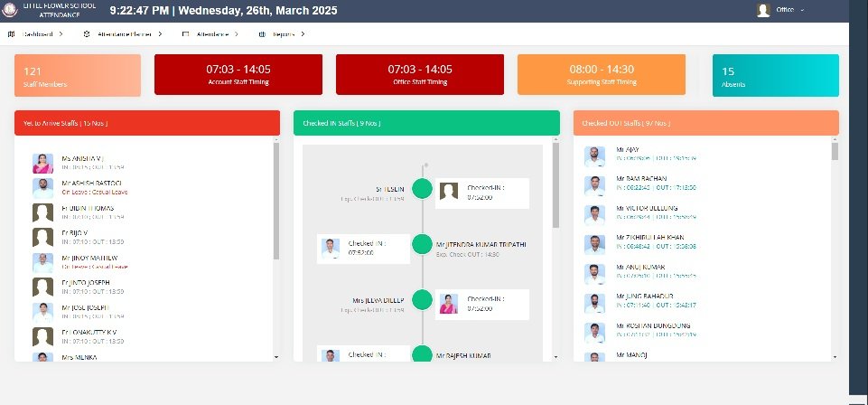
Task: Open Mr Ajay's profile photo
Action: click(x=594, y=156)
